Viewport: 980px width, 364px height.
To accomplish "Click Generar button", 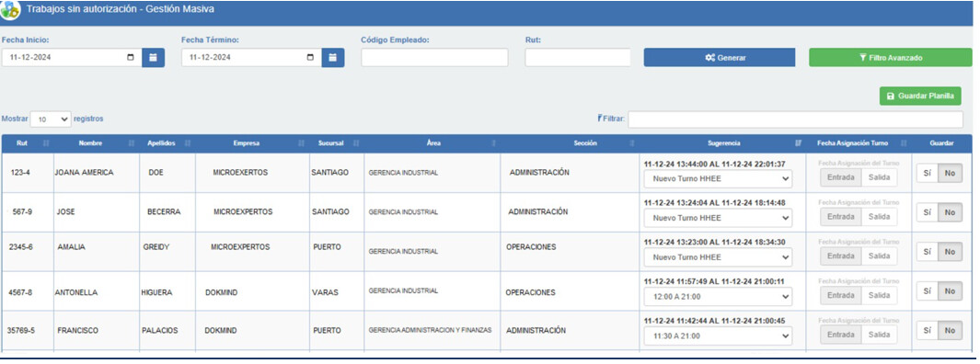I will click(x=720, y=57).
